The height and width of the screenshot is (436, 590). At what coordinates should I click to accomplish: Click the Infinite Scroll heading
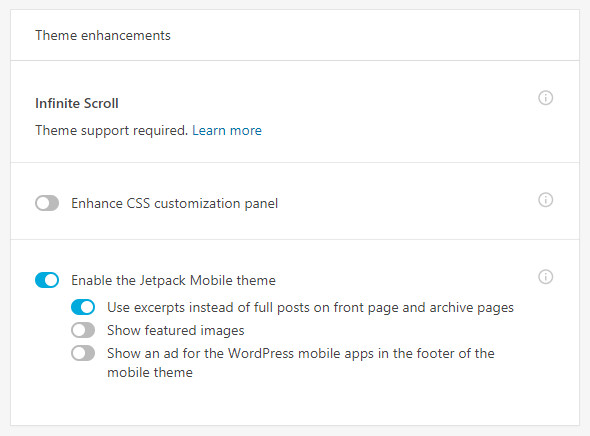click(77, 103)
